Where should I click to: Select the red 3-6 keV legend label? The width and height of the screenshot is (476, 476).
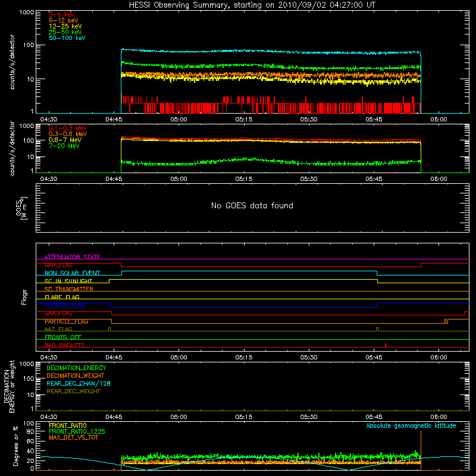[62, 14]
